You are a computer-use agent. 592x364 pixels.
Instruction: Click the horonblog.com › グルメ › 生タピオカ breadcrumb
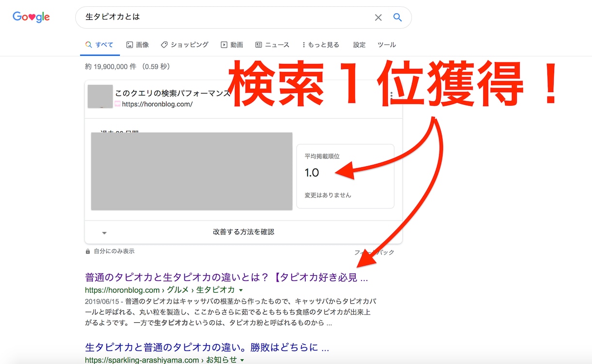[x=160, y=290]
